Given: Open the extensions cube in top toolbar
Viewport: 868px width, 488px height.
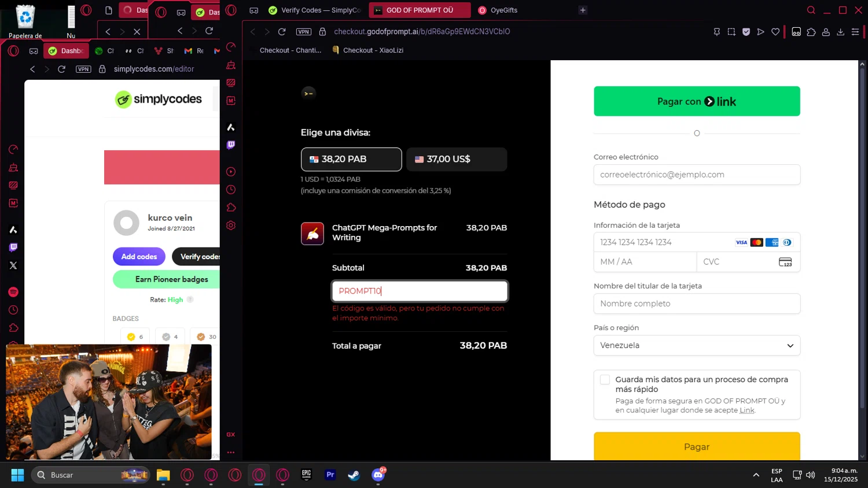Looking at the screenshot, I should coord(811,32).
